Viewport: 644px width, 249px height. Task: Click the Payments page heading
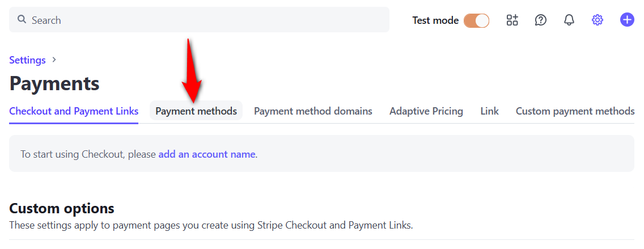click(54, 83)
